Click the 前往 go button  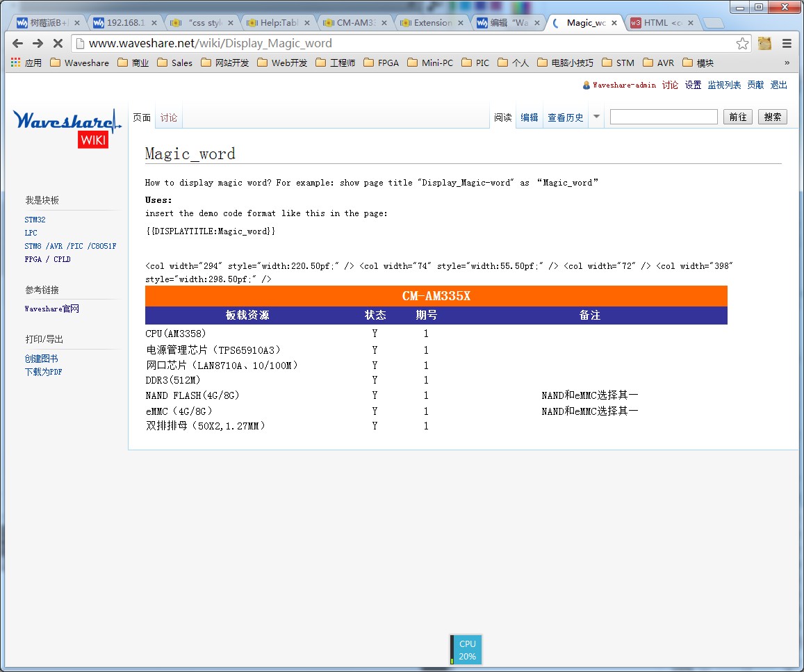tap(738, 117)
